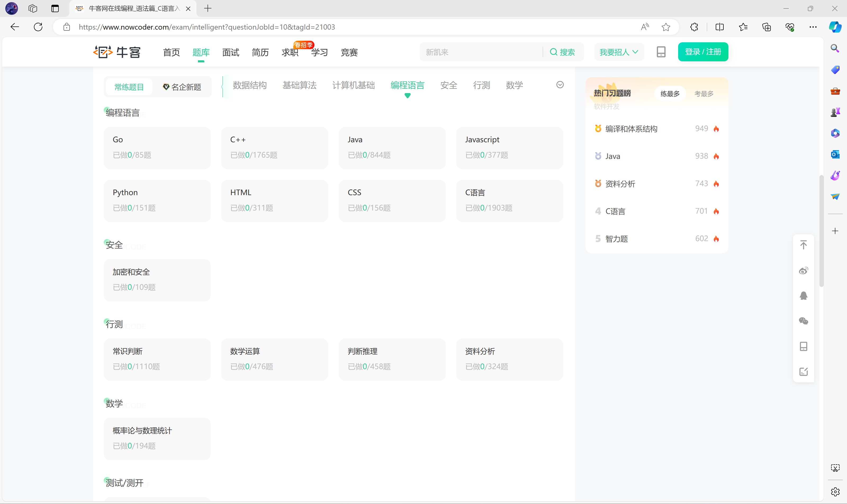Open 智力题 ranking entry
The height and width of the screenshot is (504, 847).
pos(656,239)
